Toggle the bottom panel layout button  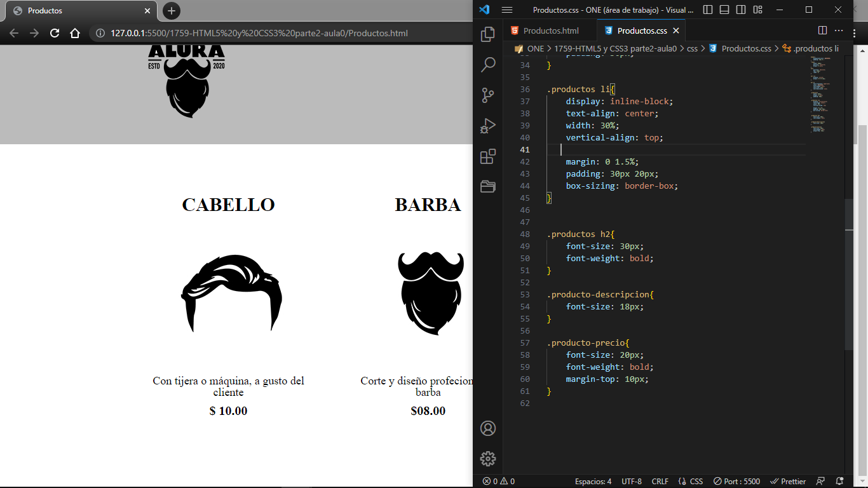coord(724,10)
